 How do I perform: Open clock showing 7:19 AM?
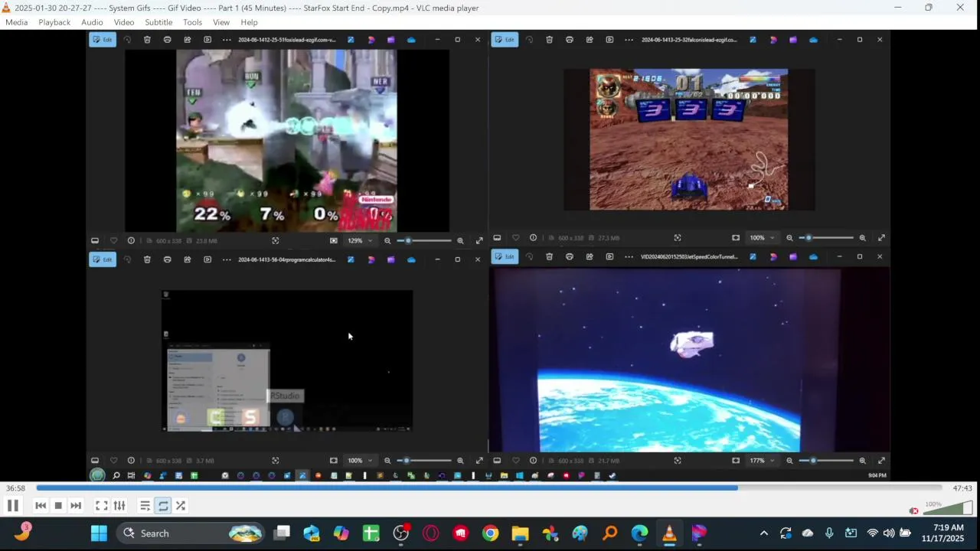point(943,533)
